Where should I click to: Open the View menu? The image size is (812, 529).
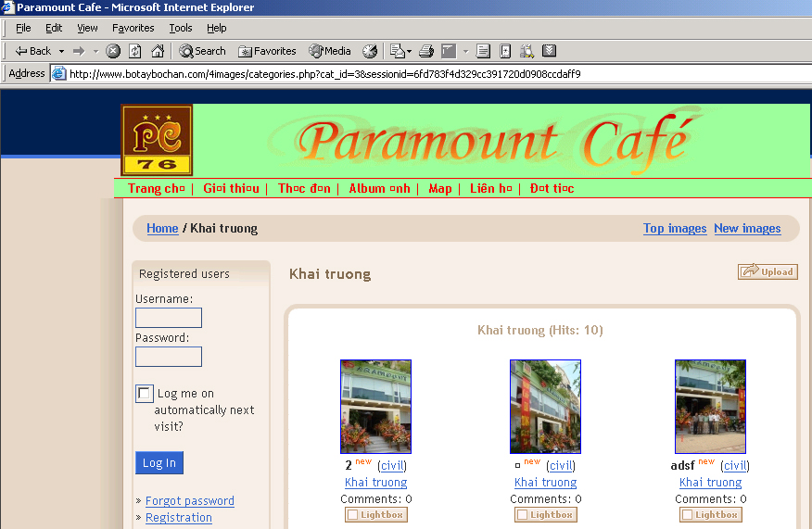point(87,28)
